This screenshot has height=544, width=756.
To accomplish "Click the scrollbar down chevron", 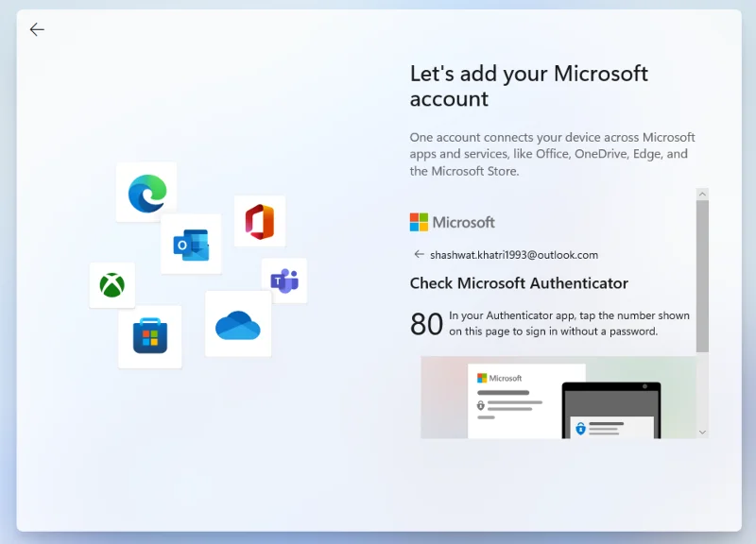I will [x=701, y=432].
